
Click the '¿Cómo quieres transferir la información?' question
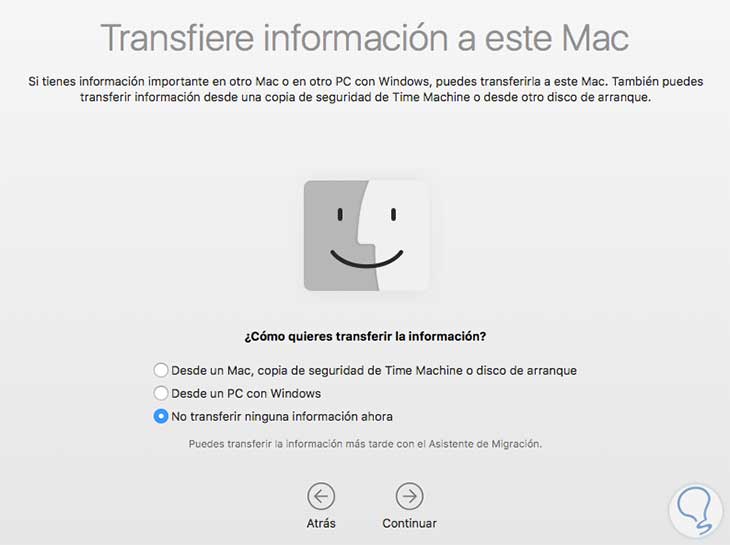(365, 336)
